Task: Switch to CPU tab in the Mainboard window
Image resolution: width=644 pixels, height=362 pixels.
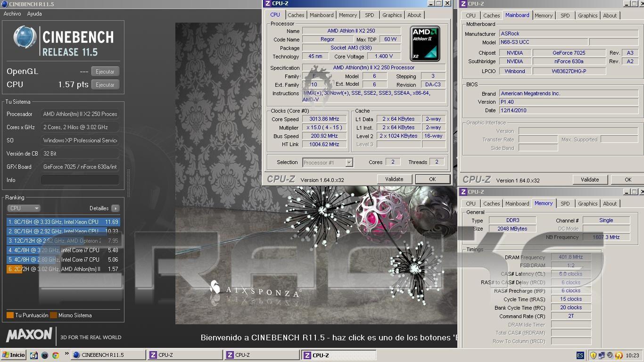Action: 471,16
